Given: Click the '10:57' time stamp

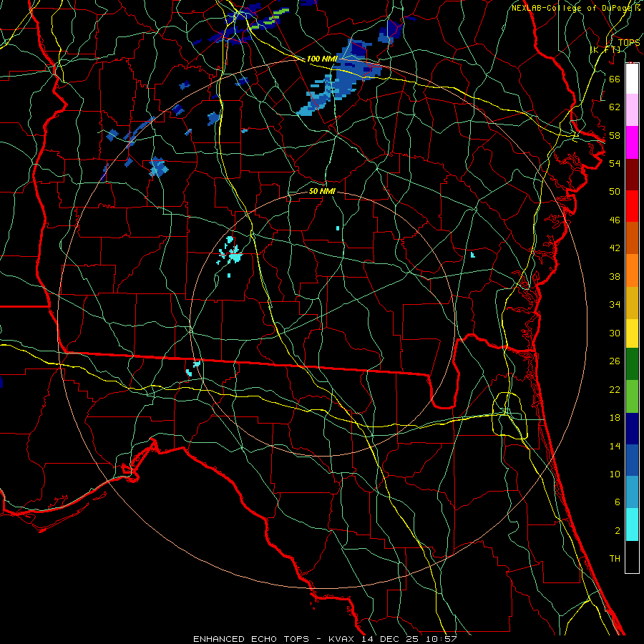Looking at the screenshot, I should pos(442,639).
